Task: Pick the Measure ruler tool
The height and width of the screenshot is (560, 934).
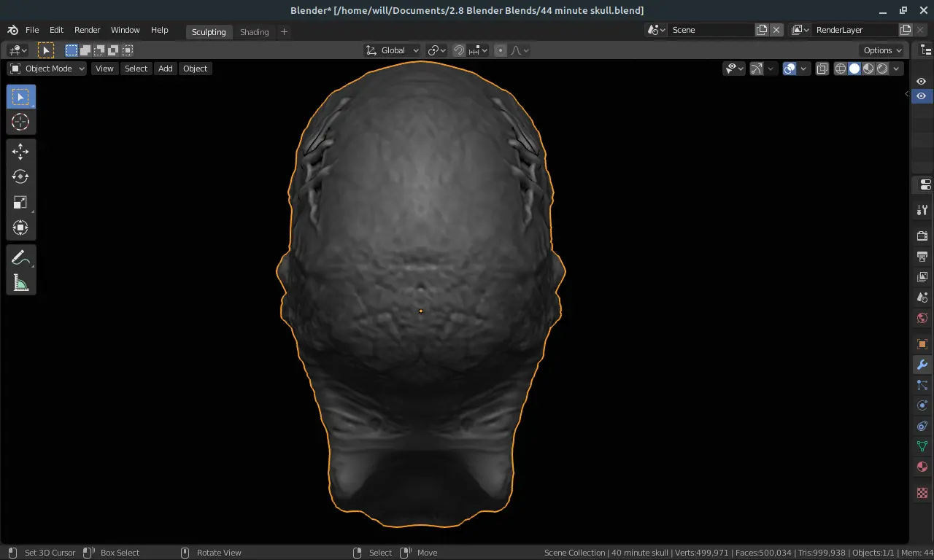Action: click(20, 283)
